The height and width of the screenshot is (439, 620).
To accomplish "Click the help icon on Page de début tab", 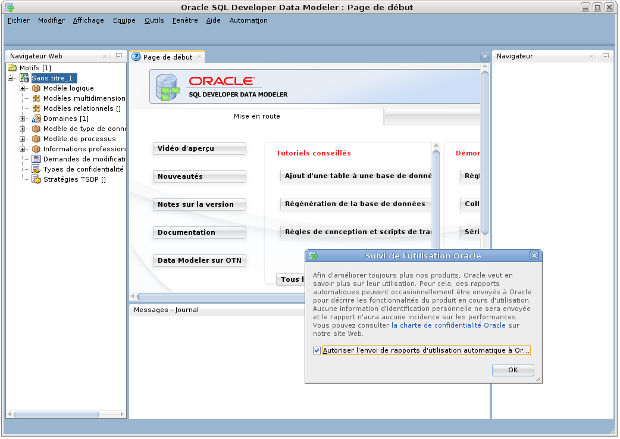I will [x=136, y=57].
